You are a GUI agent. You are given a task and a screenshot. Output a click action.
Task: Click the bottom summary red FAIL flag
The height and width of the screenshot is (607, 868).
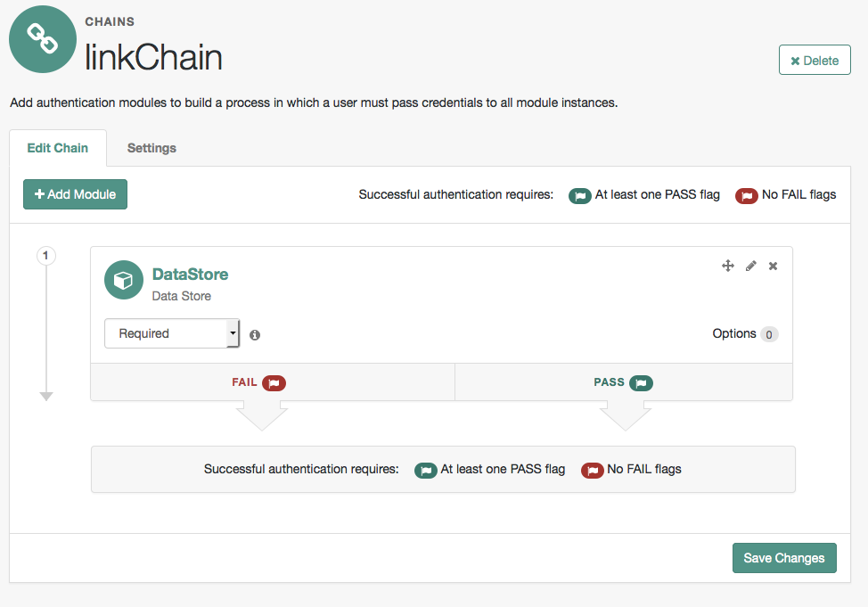[x=593, y=470]
